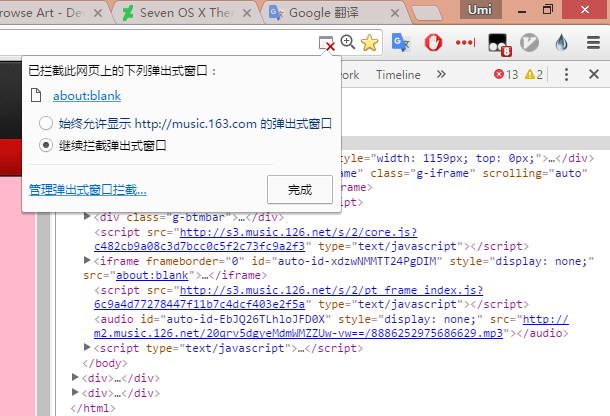This screenshot has height=416, width=610.
Task: Select continue blocking pop-ups option
Action: tap(45, 145)
